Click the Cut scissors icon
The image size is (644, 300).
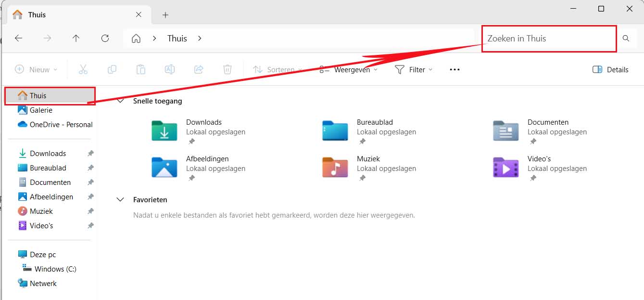83,69
